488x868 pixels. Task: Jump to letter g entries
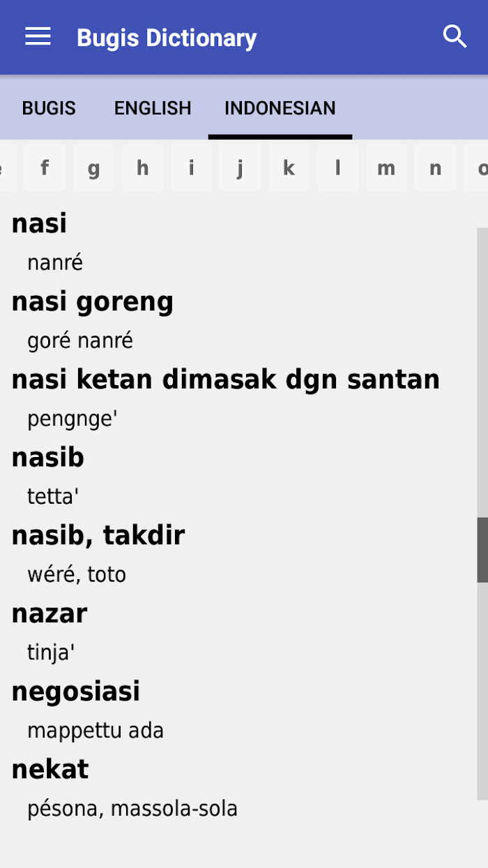[x=93, y=168]
